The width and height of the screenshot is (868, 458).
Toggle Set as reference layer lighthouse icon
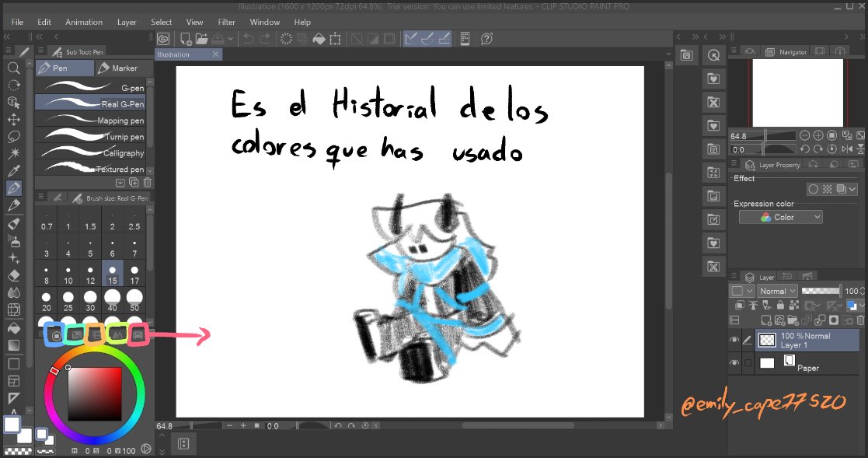click(x=753, y=305)
